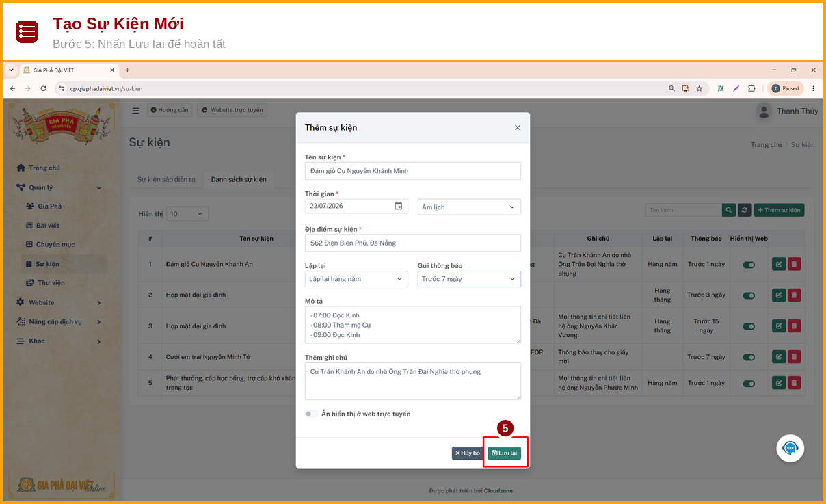Image resolution: width=826 pixels, height=504 pixels.
Task: Open Trang chủ in sidebar
Action: click(44, 168)
